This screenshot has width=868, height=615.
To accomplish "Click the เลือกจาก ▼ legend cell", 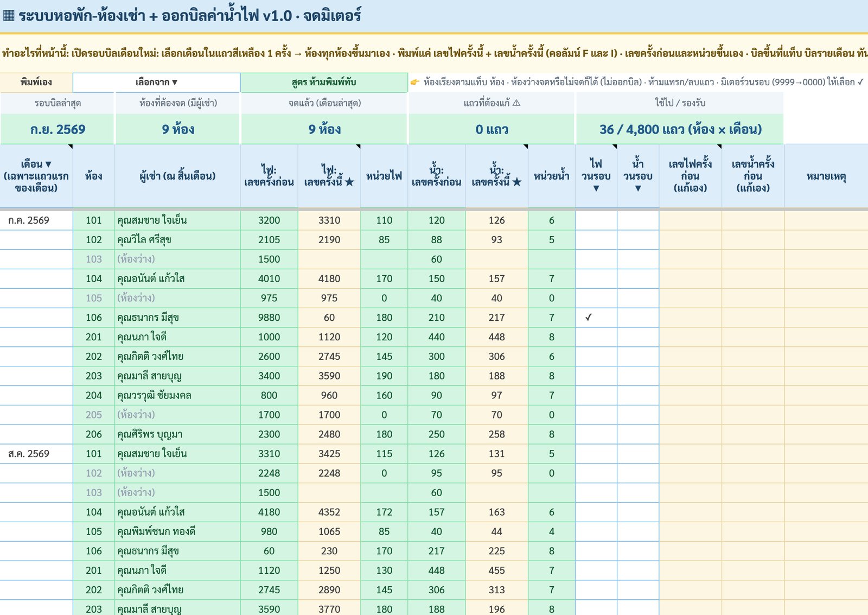I will click(157, 83).
